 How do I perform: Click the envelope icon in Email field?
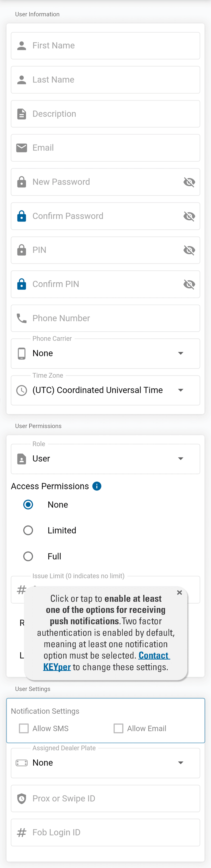[21, 148]
